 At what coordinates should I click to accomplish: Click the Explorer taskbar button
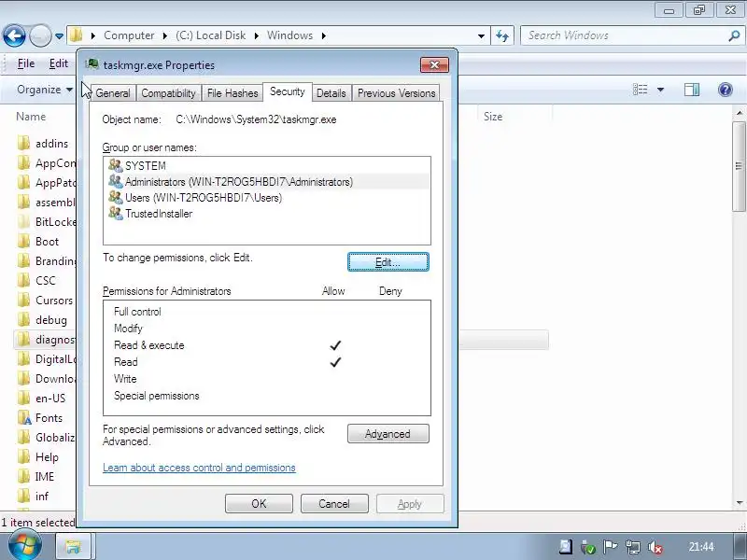click(74, 547)
